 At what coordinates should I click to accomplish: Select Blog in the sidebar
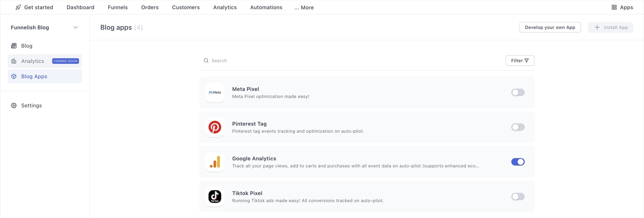[x=45, y=46]
